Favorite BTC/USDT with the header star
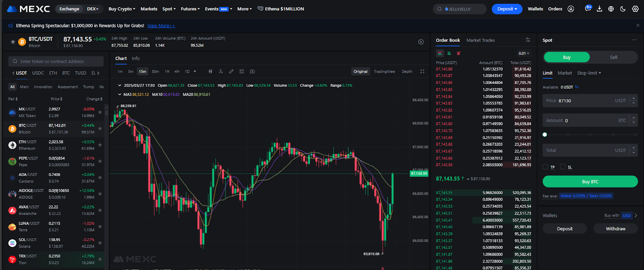 13,42
